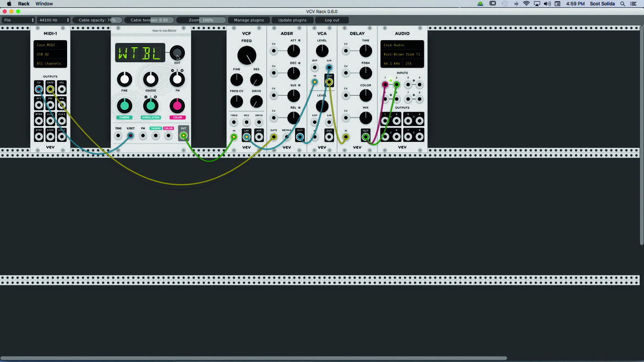Adjust the Cable tension slider
644x362 pixels.
(149, 20)
